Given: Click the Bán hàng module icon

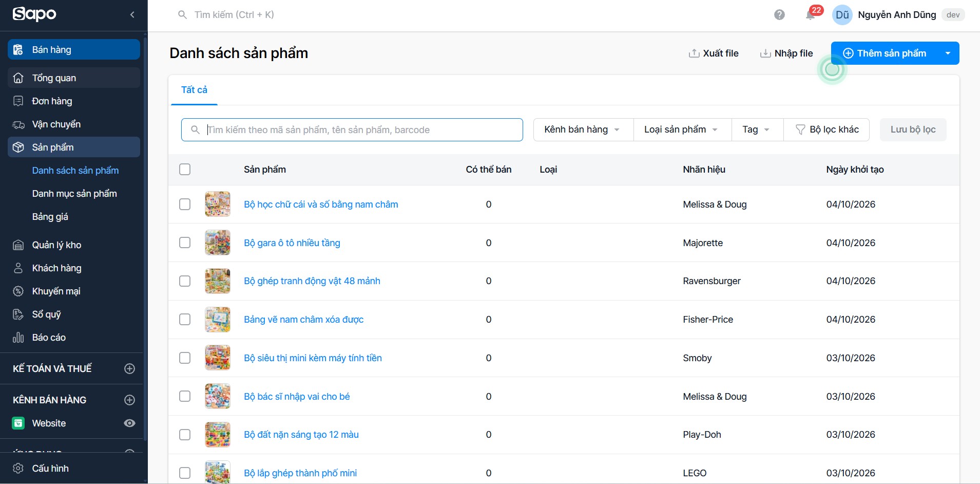Looking at the screenshot, I should (18, 50).
